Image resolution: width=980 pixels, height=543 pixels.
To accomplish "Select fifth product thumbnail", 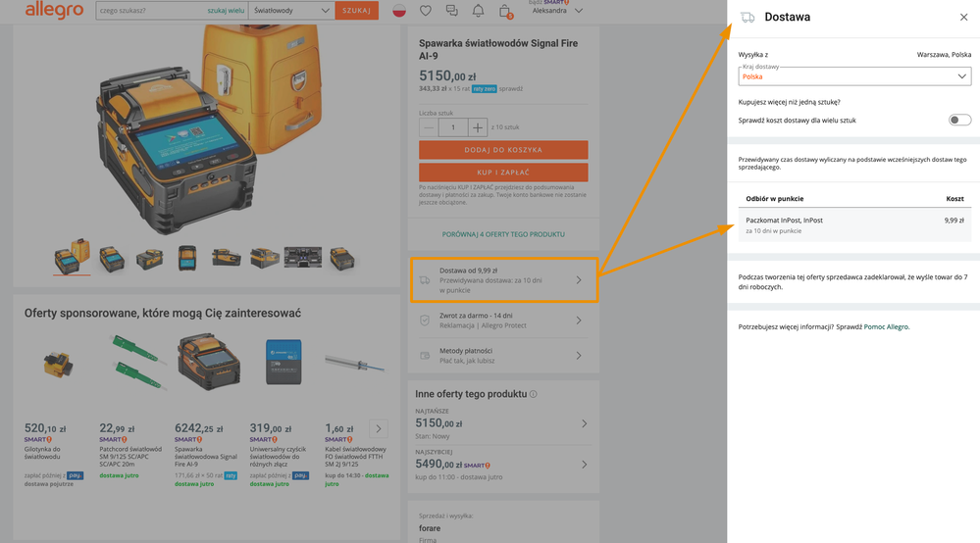I will pyautogui.click(x=226, y=257).
